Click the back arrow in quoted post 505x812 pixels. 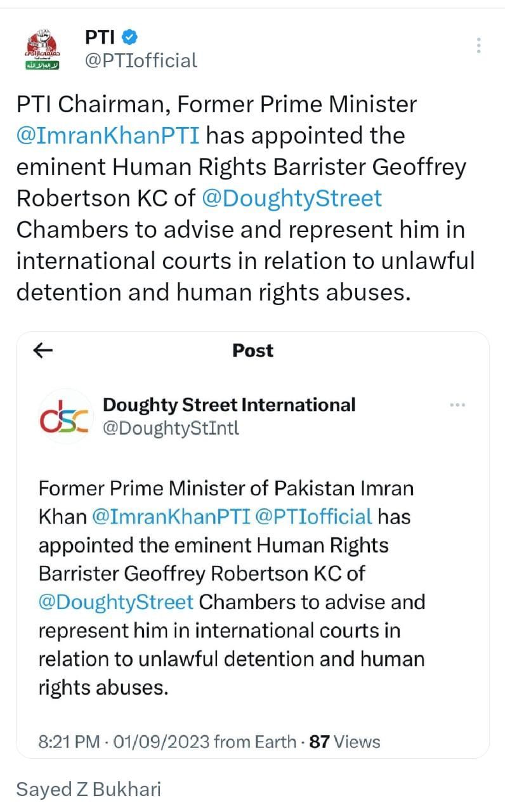point(43,351)
